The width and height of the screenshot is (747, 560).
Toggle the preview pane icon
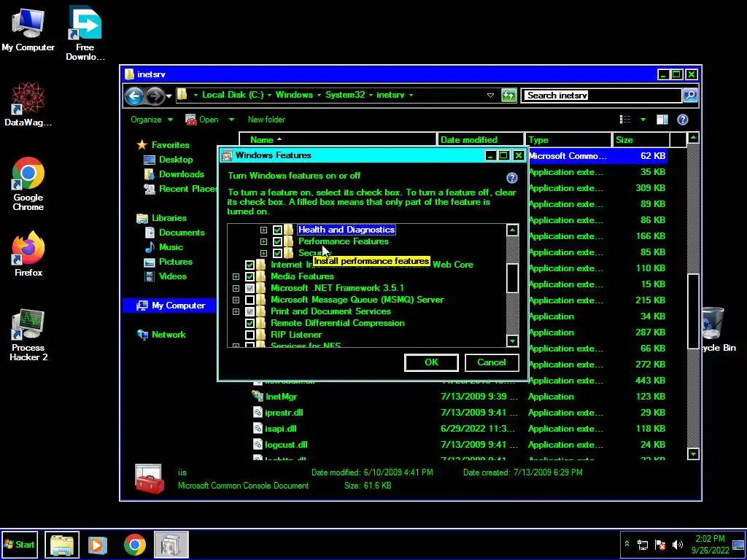(x=662, y=120)
